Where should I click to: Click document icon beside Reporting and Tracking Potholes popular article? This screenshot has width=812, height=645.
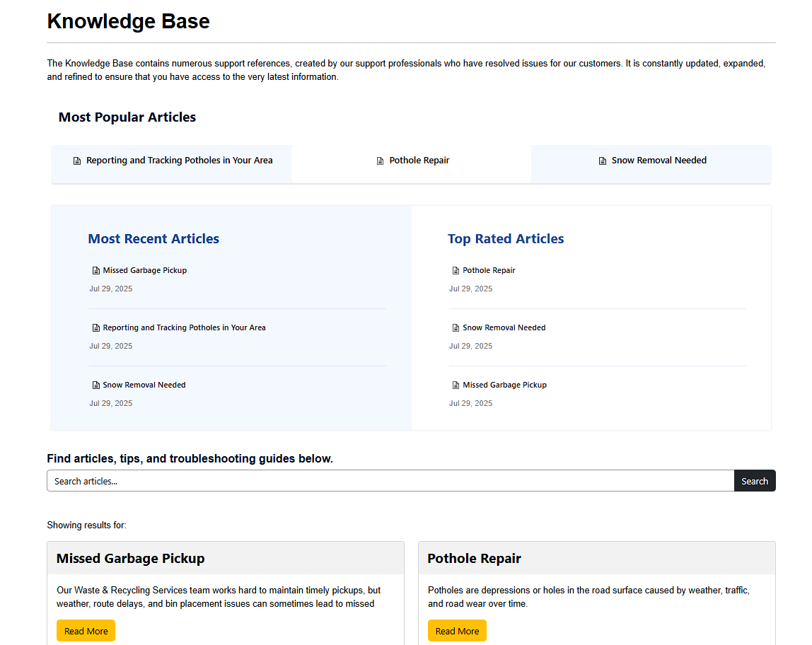tap(77, 161)
